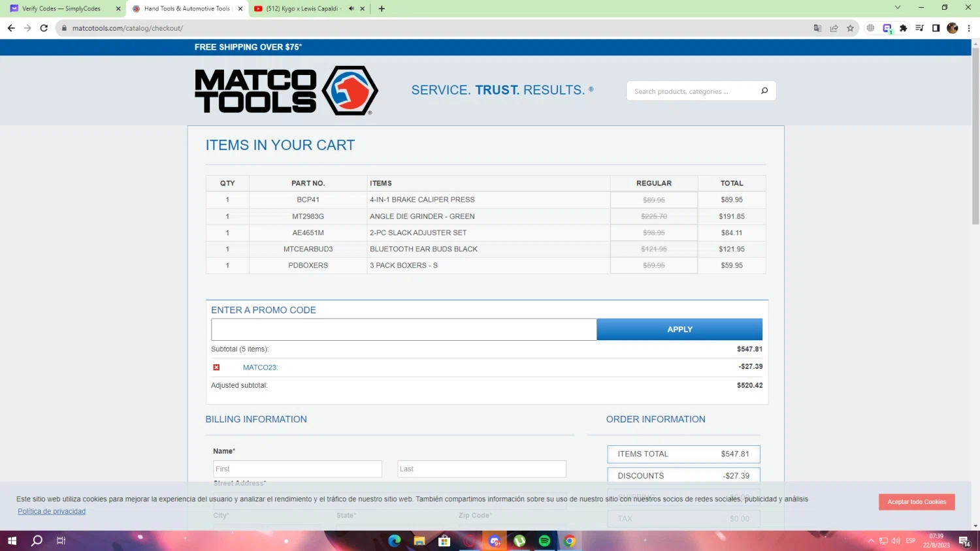Image resolution: width=980 pixels, height=551 pixels.
Task: Open Task View on taskbar
Action: point(61,541)
